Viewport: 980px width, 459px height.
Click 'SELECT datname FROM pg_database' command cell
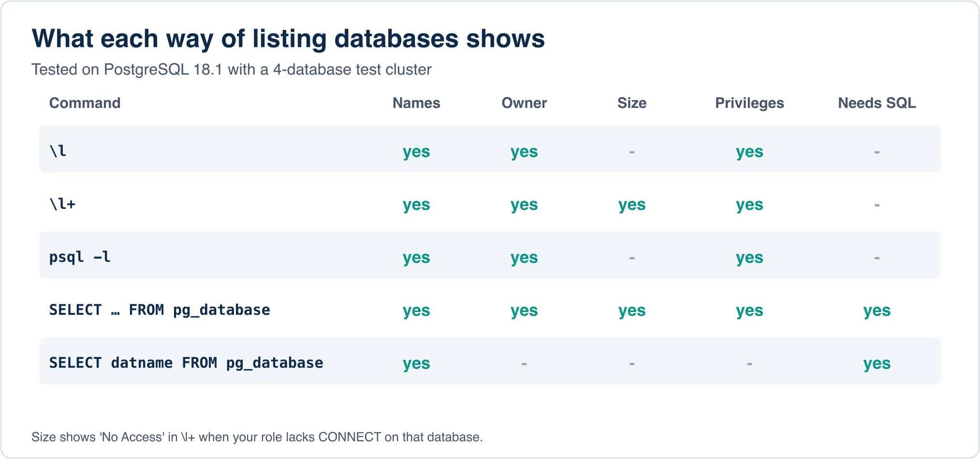(x=186, y=363)
